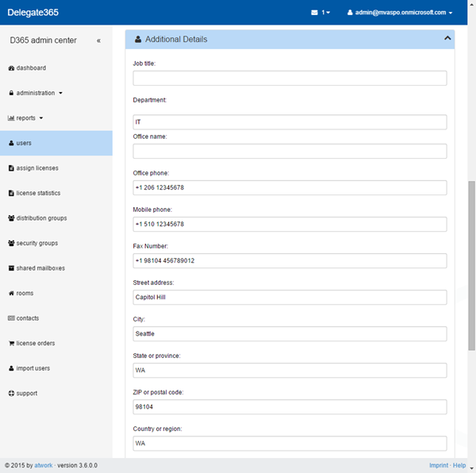Collapse the D365 admin center sidebar
The height and width of the screenshot is (473, 476).
point(98,40)
